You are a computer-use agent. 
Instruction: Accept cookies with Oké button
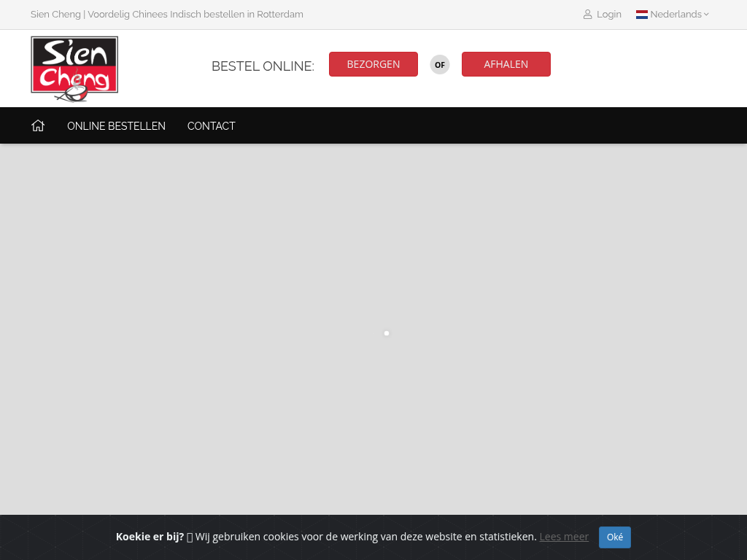pyautogui.click(x=614, y=537)
